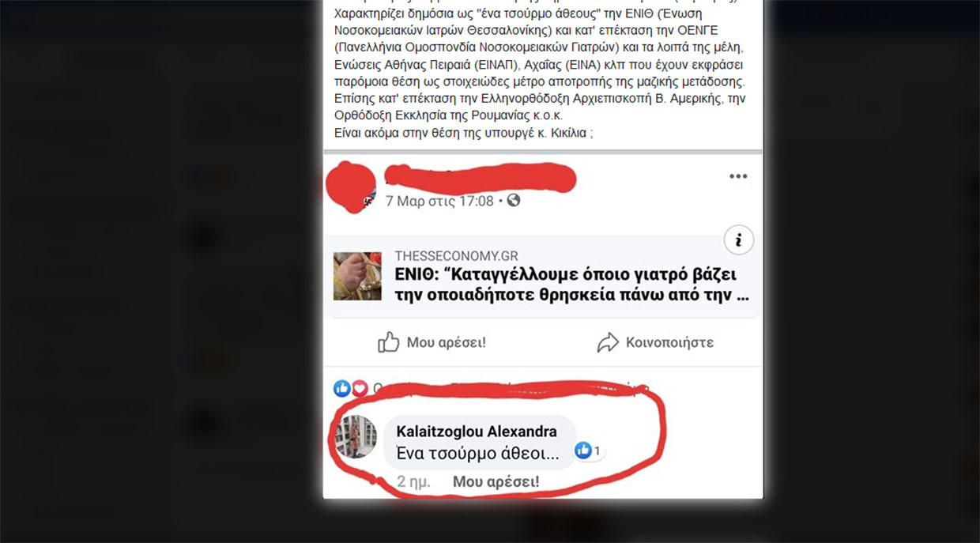Select the red heart reaction icon
Screen dimensions: 980x543
click(x=360, y=388)
